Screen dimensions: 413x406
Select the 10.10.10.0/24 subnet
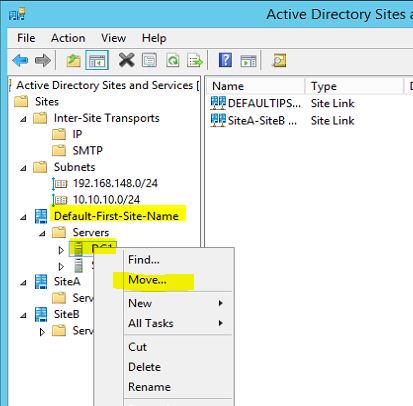tap(106, 200)
